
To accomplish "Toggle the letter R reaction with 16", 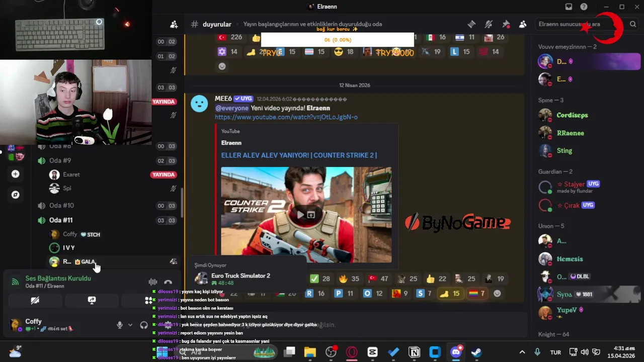I will pos(315,294).
